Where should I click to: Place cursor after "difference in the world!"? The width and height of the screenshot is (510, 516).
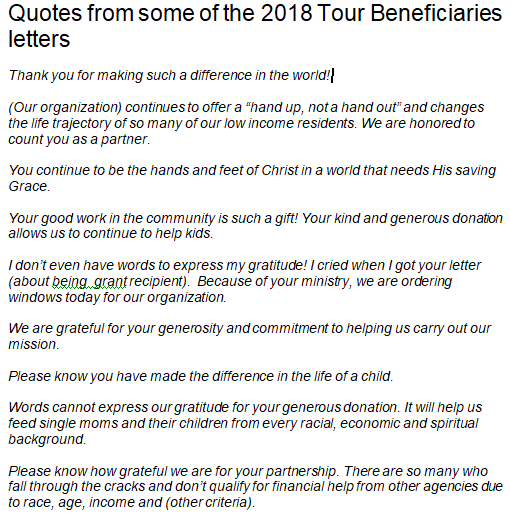click(x=332, y=75)
